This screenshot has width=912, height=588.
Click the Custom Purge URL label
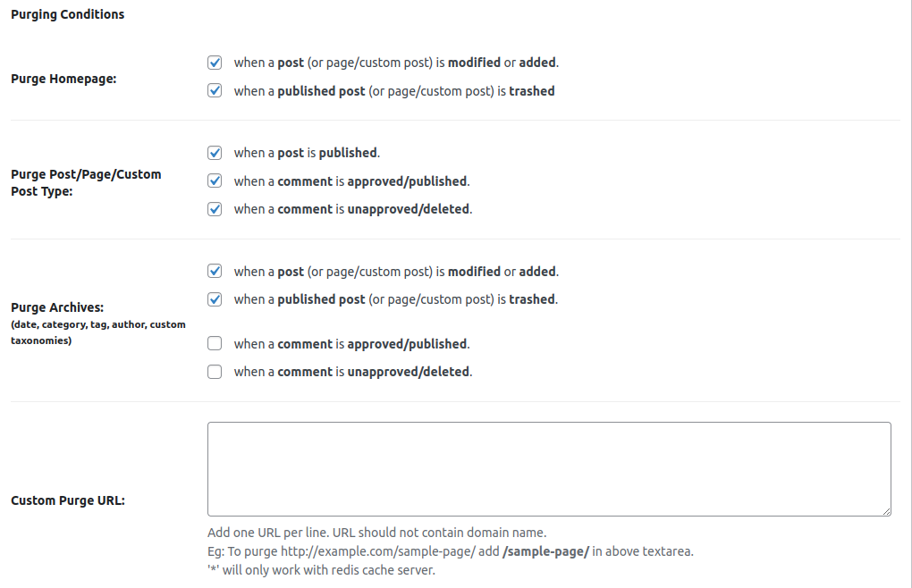coord(68,500)
